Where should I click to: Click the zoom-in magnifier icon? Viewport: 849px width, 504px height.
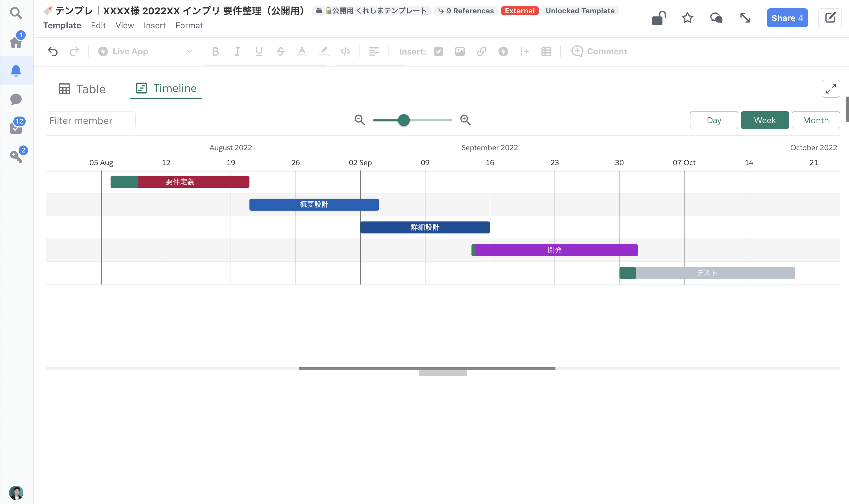coord(465,120)
